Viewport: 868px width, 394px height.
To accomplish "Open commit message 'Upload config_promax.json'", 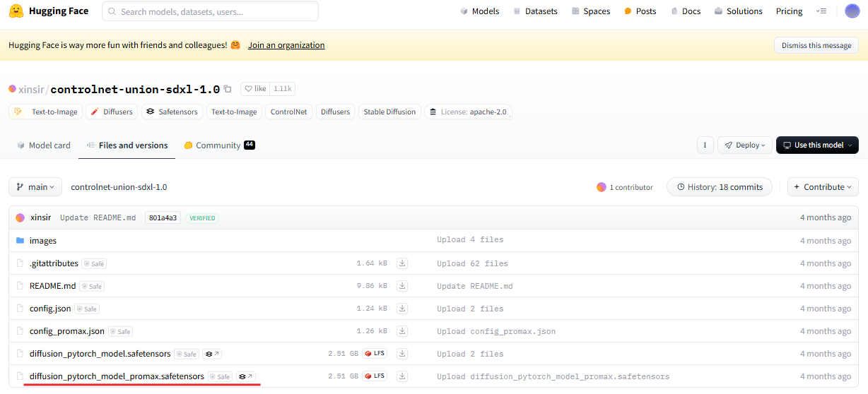I will pos(496,331).
